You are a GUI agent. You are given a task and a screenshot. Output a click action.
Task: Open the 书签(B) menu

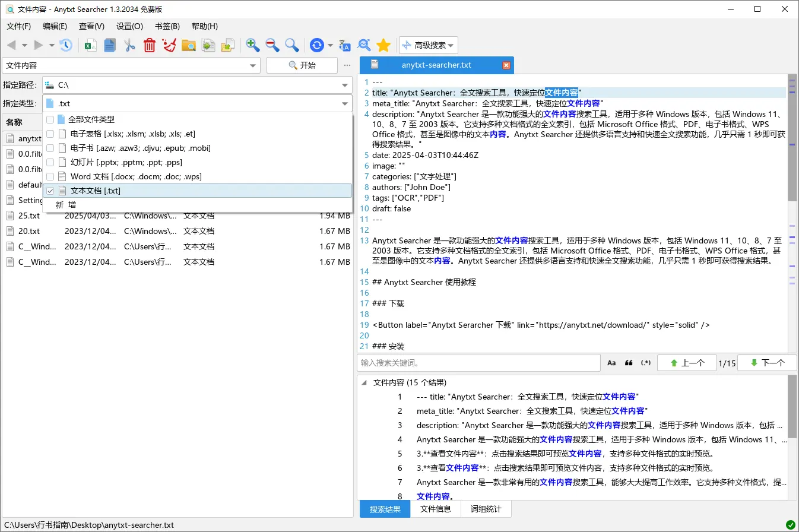167,26
